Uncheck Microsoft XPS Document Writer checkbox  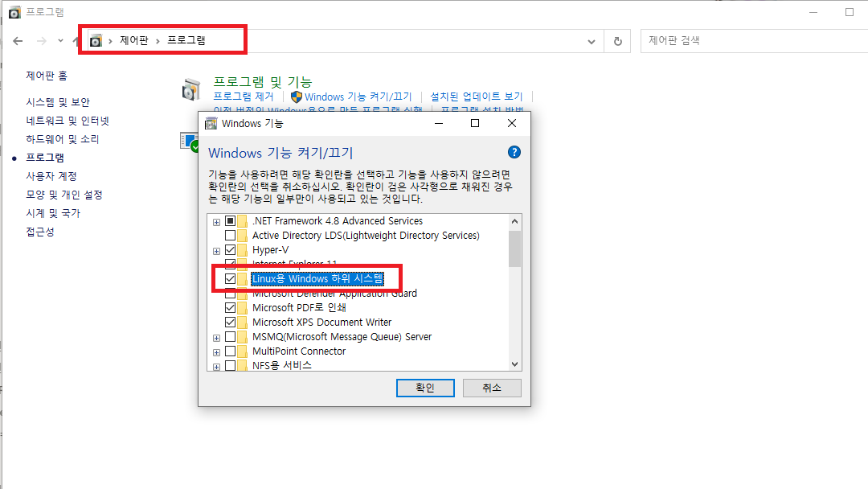pyautogui.click(x=231, y=322)
